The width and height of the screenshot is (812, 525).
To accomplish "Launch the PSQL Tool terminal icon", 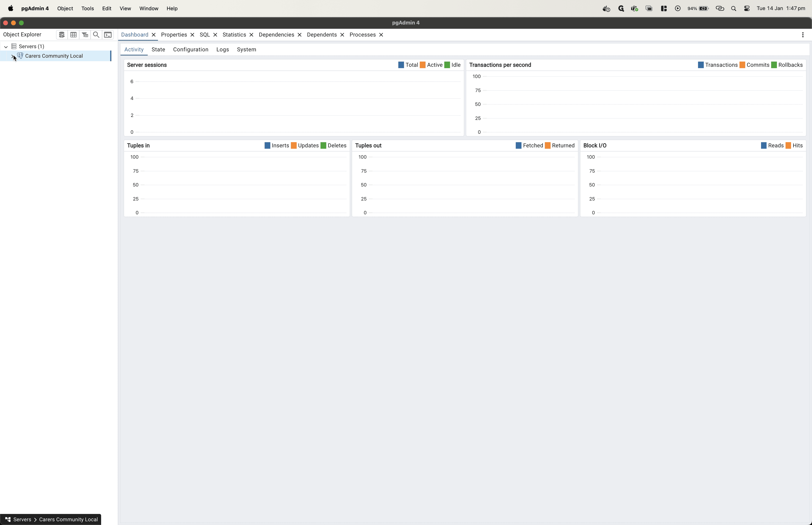I will click(x=108, y=35).
